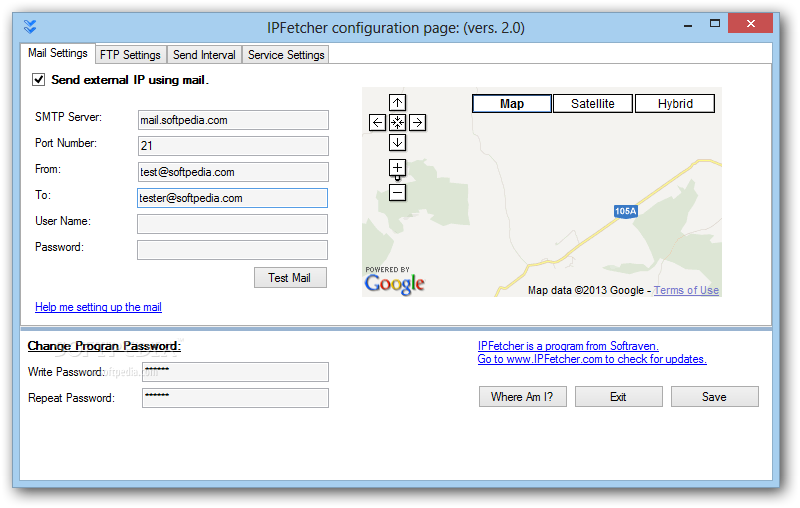This screenshot has width=800, height=508.
Task: Click the map recenter button
Action: pos(397,122)
